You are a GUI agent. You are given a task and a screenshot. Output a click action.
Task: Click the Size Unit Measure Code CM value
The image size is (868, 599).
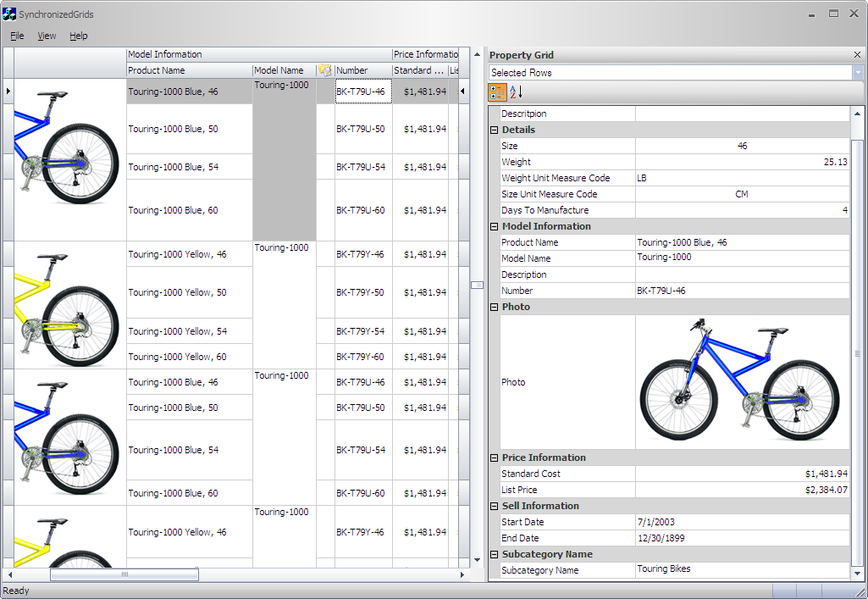743,194
